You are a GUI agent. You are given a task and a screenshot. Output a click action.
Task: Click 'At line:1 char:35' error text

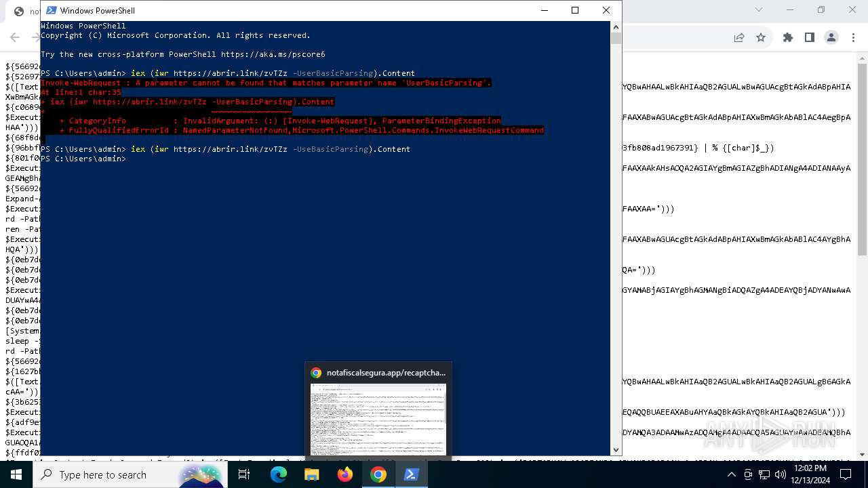click(x=81, y=92)
